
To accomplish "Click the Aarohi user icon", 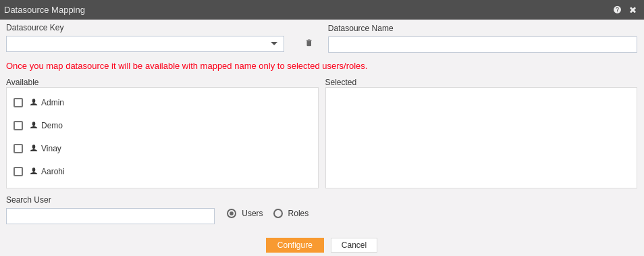I will tap(34, 172).
